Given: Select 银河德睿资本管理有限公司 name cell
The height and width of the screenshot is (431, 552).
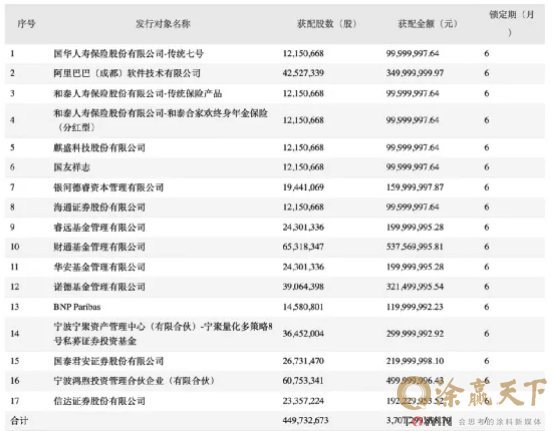Looking at the screenshot, I should (x=108, y=187).
